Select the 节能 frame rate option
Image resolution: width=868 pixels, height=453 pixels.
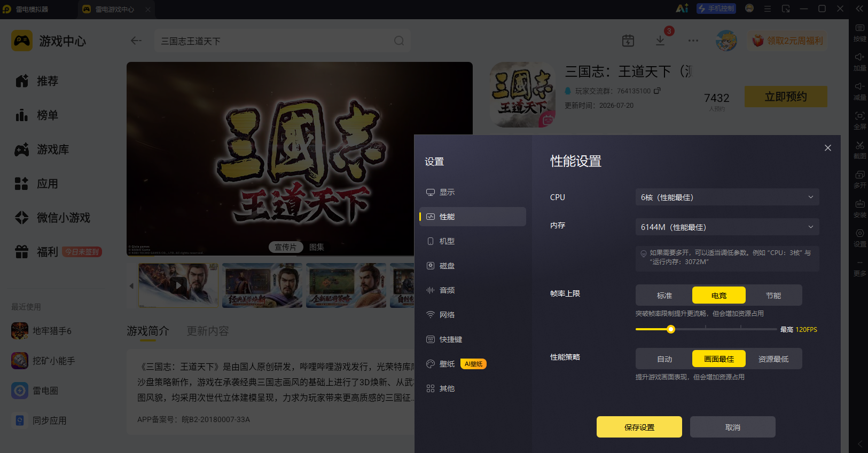click(x=773, y=296)
